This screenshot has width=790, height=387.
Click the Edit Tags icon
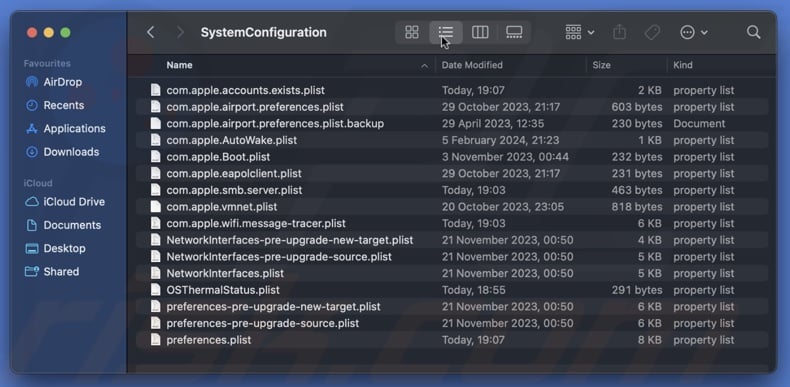652,32
